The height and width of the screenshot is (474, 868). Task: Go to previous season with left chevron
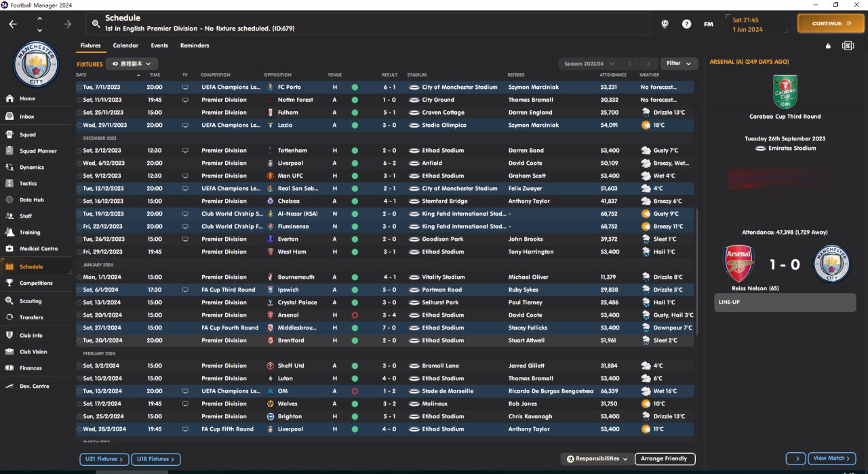tap(631, 64)
